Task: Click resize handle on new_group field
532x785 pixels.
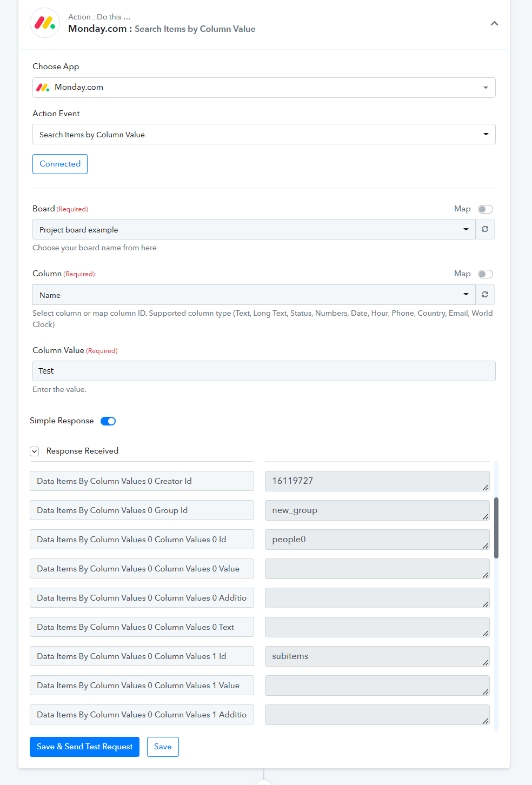Action: (x=486, y=517)
